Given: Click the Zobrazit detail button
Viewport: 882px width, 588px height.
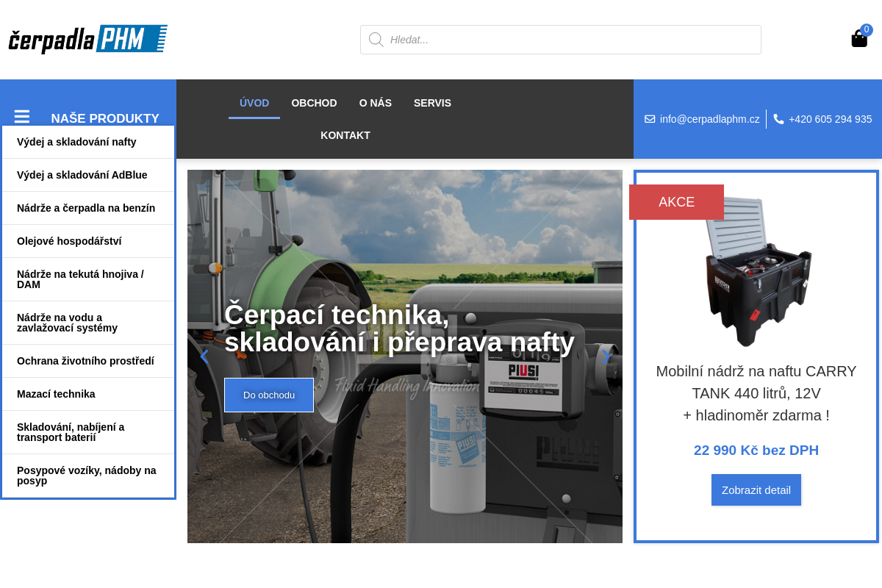Looking at the screenshot, I should pos(756,490).
